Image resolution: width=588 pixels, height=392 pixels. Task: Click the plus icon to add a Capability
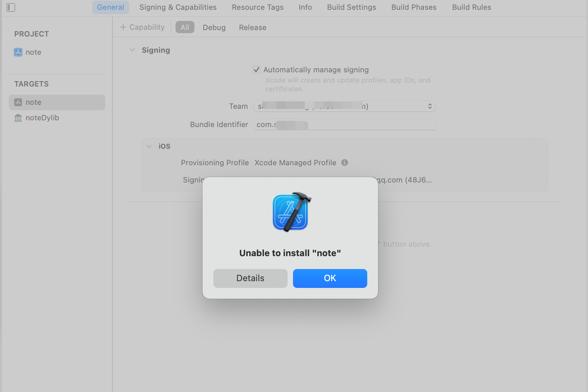122,27
